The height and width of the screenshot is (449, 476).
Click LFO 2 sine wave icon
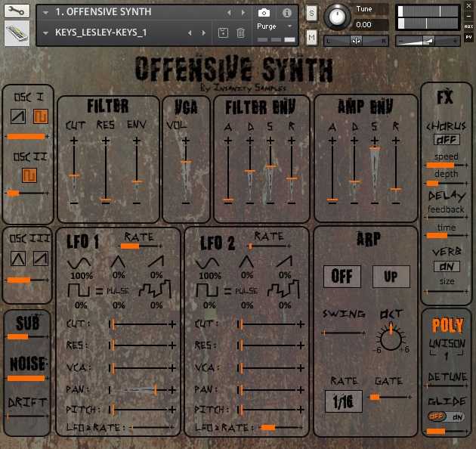pyautogui.click(x=207, y=262)
